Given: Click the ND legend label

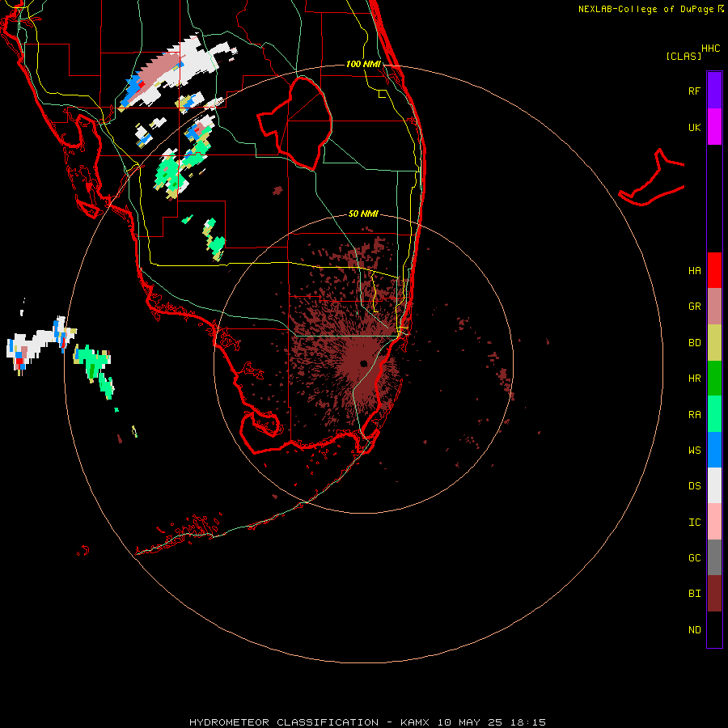Looking at the screenshot, I should (694, 630).
